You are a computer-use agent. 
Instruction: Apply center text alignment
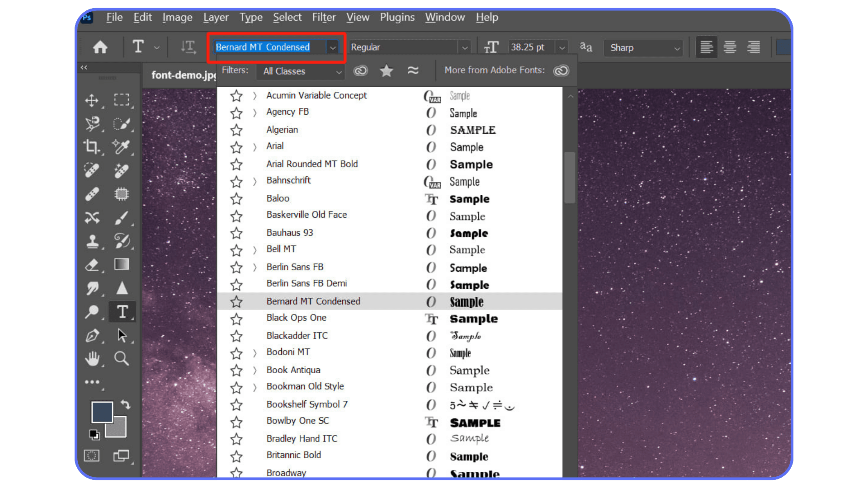point(729,47)
